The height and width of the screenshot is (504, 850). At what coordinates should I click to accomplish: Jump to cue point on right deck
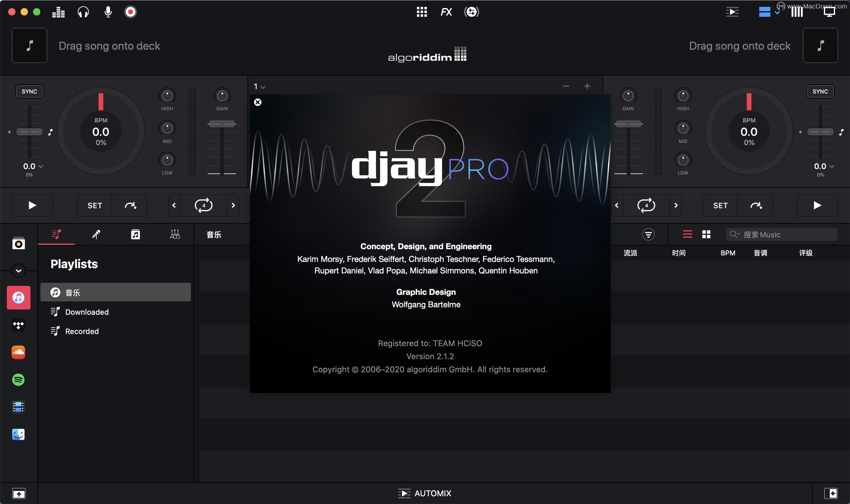pyautogui.click(x=756, y=205)
